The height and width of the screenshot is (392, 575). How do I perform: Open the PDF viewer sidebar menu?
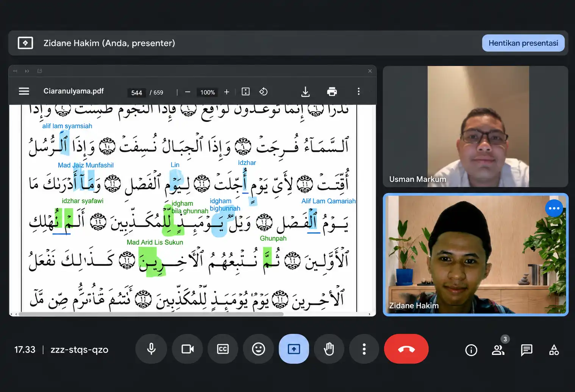pyautogui.click(x=24, y=91)
